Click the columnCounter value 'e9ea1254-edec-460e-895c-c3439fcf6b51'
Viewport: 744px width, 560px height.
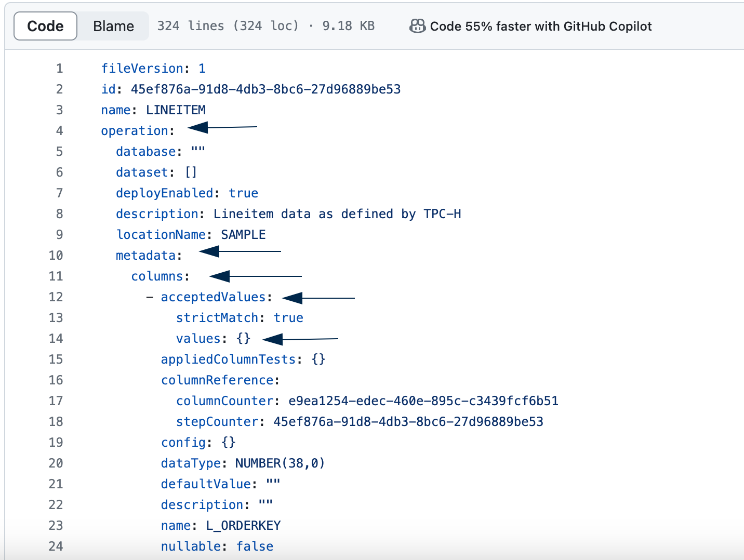click(x=423, y=401)
